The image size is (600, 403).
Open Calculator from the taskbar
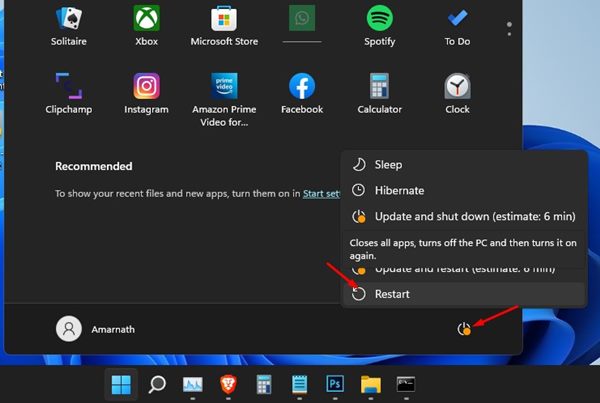click(x=264, y=384)
